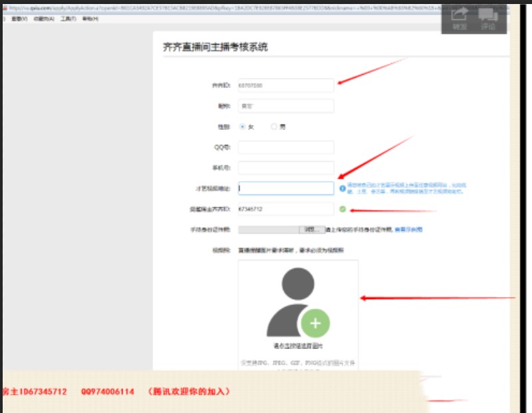Focus the QQ号 input field
The height and width of the screenshot is (413, 532).
(286, 147)
